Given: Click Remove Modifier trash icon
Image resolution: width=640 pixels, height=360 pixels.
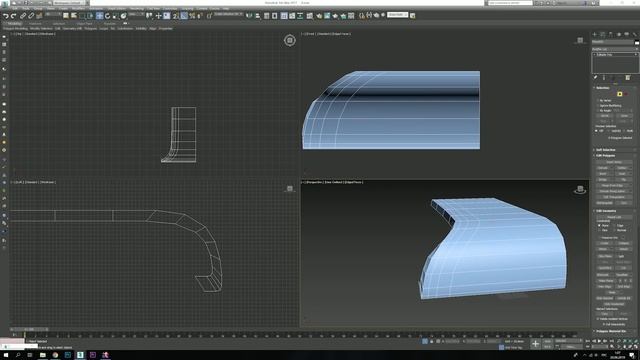Looking at the screenshot, I should (x=627, y=78).
